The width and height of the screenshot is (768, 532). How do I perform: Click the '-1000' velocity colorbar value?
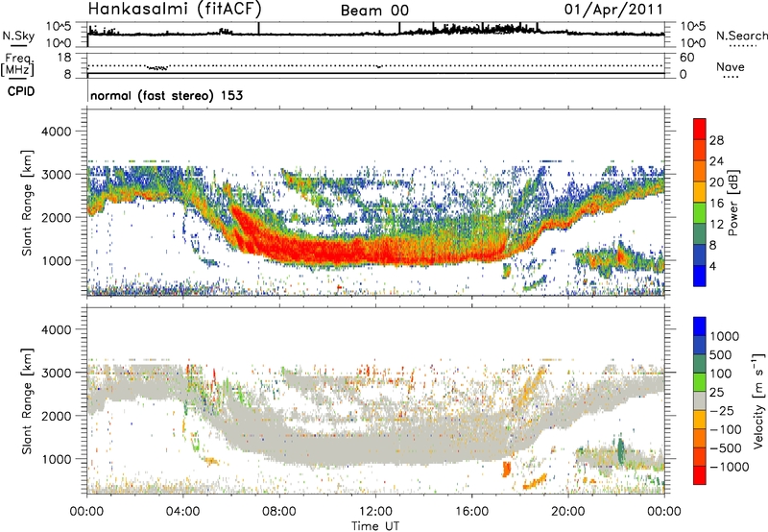pyautogui.click(x=730, y=467)
